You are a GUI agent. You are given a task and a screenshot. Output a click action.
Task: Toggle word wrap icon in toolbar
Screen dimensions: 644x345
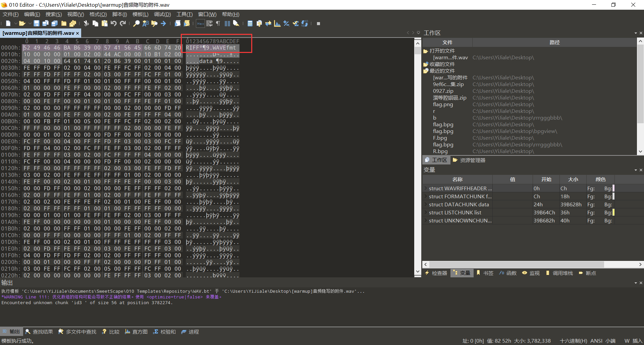pos(209,23)
